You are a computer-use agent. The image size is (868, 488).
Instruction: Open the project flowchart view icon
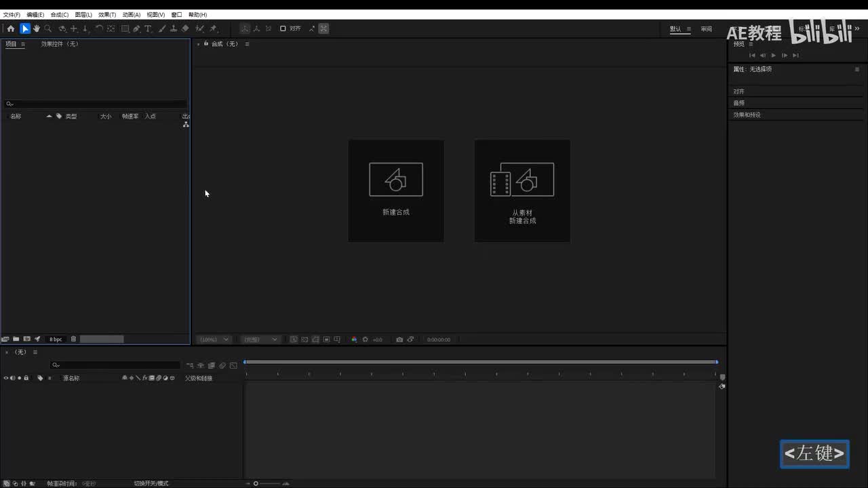186,125
